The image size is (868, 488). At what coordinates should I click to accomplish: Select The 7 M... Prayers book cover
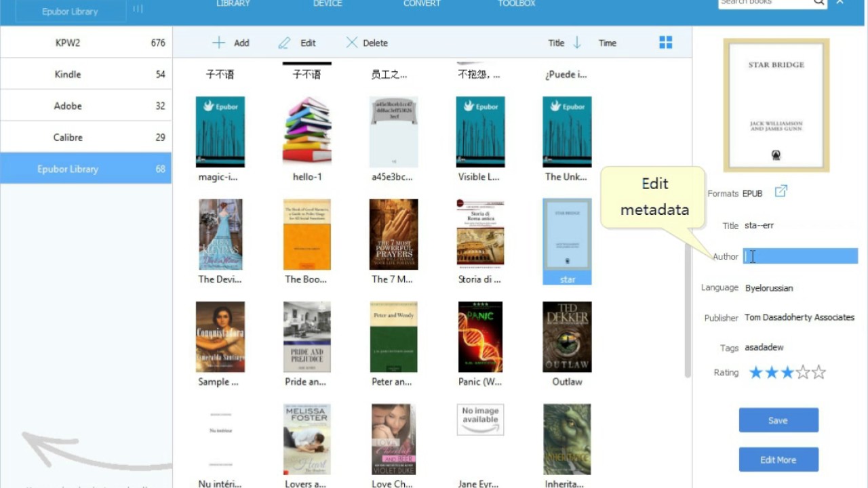tap(394, 235)
